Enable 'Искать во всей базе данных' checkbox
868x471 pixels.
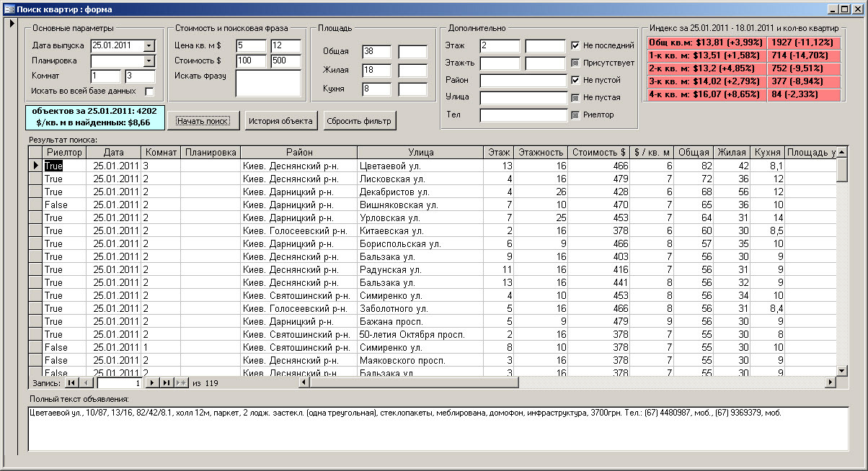[149, 91]
